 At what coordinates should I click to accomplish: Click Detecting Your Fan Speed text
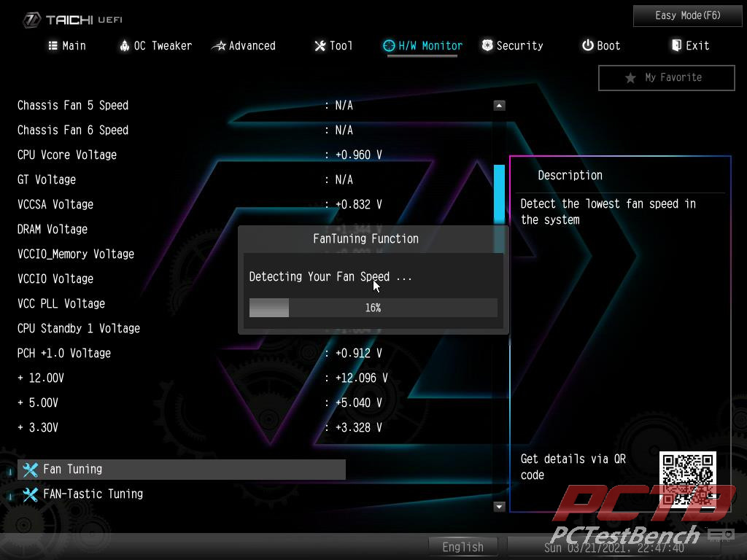(330, 276)
